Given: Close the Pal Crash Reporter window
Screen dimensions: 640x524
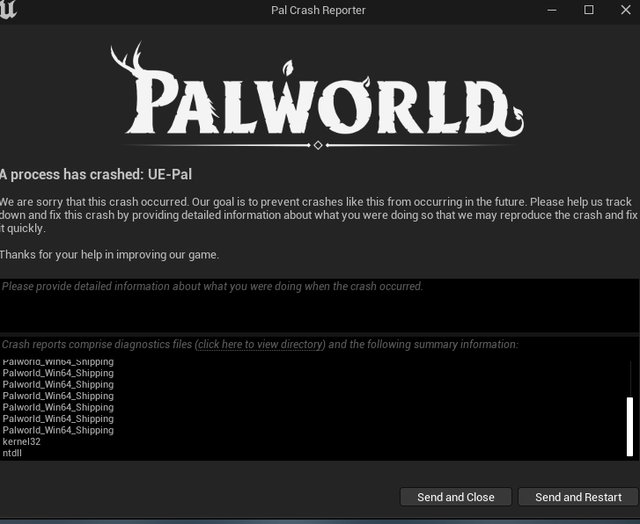Looking at the screenshot, I should point(625,10).
